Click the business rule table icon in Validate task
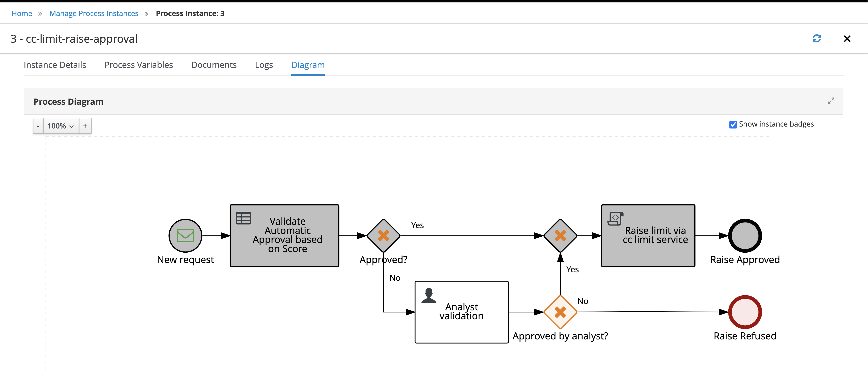Viewport: 868px width, 385px height. (x=243, y=218)
